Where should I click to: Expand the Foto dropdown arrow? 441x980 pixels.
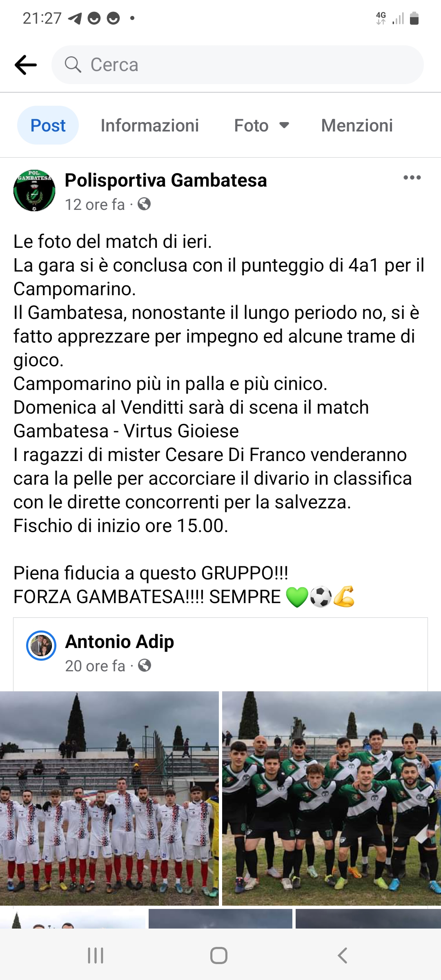284,125
